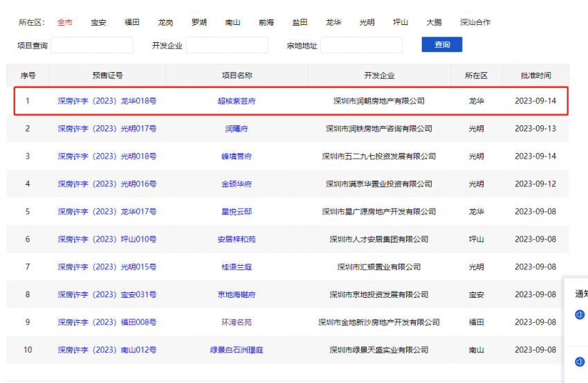Click the lower notification speaker icon
Screen dimensions: 588x383
580,362
